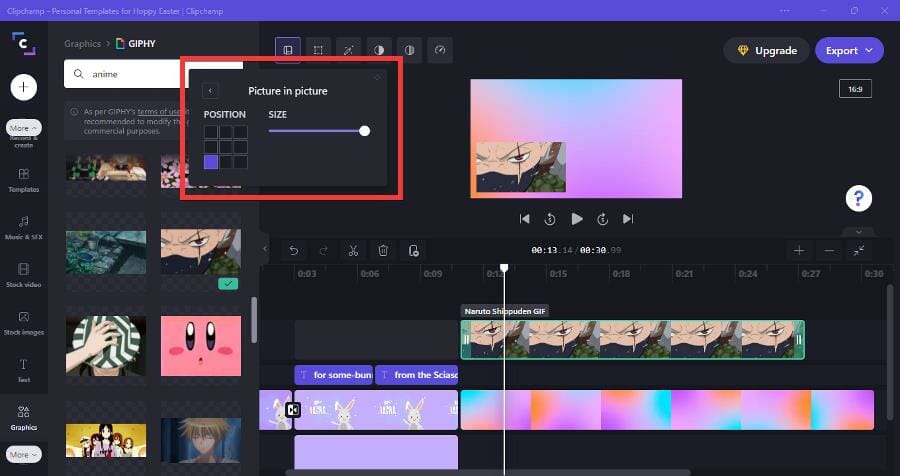Expand the upper More sidebar pill

click(24, 128)
